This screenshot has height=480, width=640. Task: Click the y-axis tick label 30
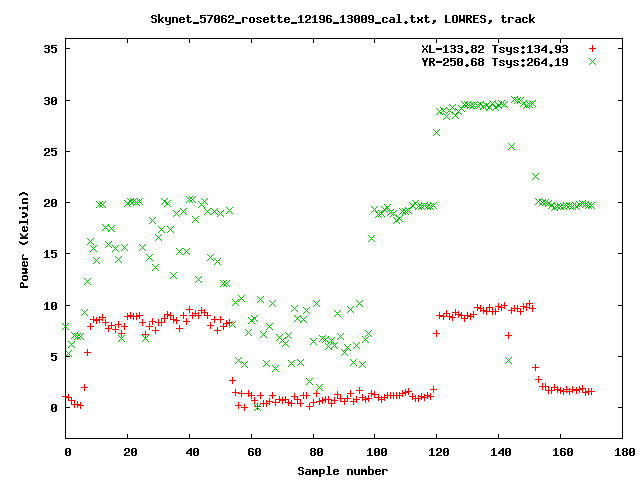tap(51, 101)
